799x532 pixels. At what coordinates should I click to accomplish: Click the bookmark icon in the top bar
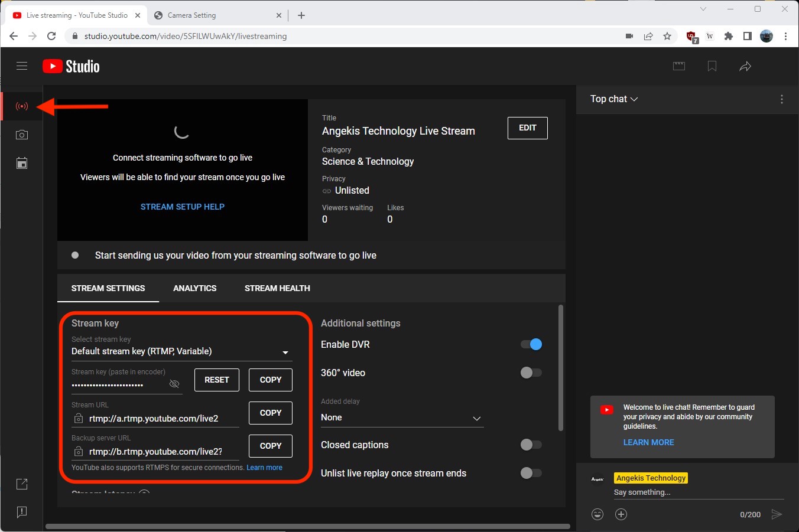pos(712,66)
